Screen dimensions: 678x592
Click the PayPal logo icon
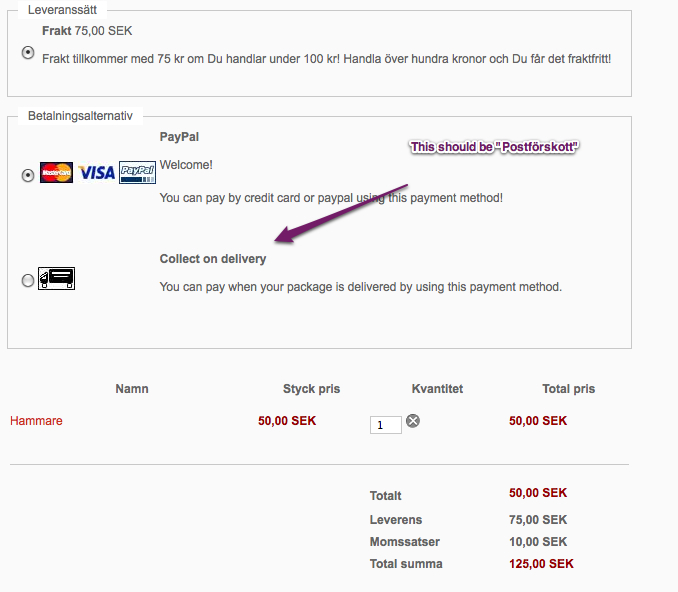pyautogui.click(x=137, y=173)
